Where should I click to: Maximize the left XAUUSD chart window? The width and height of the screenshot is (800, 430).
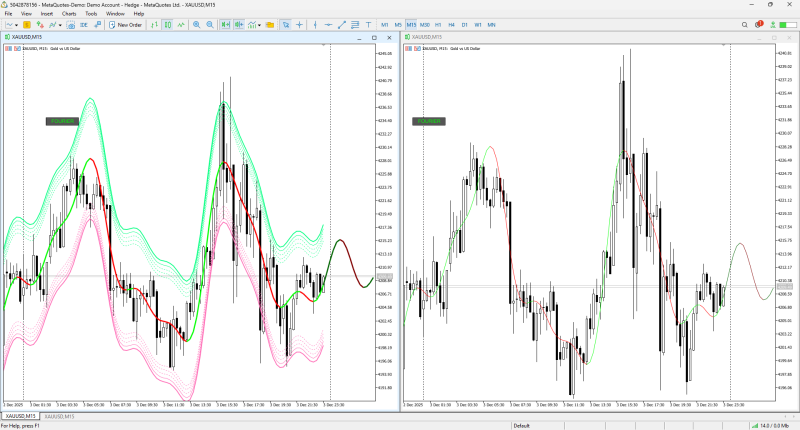(374, 37)
